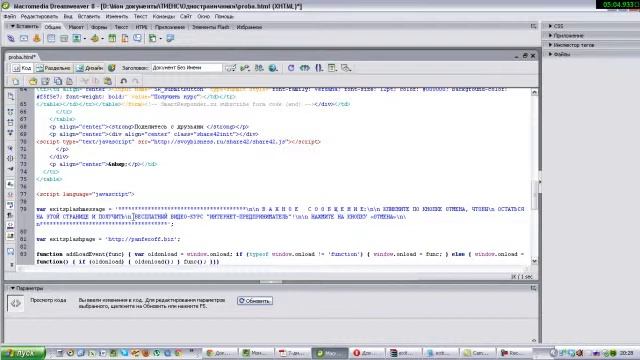The height and width of the screenshot is (360, 640).
Task: Click the Visual Aids icon
Action: (x=346, y=68)
